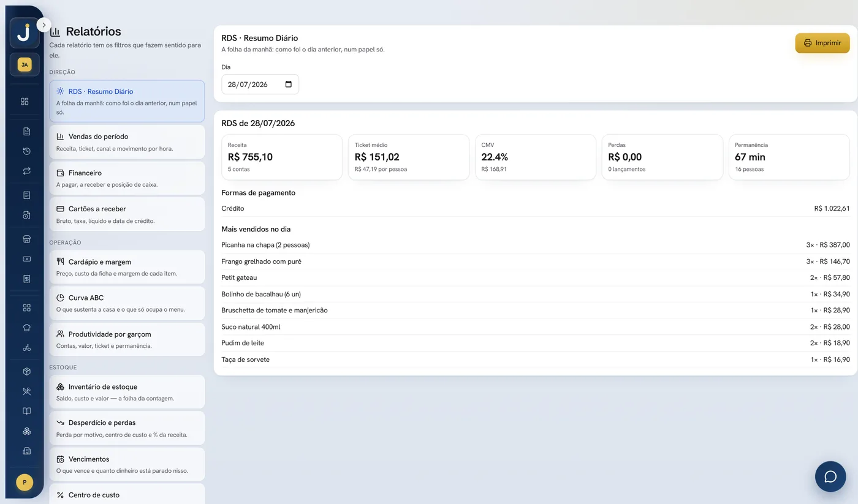This screenshot has width=858, height=504.
Task: Select RDS · Resumo Diário report
Action: (127, 101)
